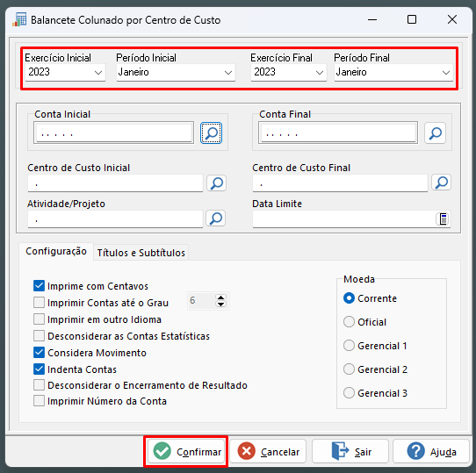
Task: Open the Data Limite calendar icon
Action: tap(444, 219)
